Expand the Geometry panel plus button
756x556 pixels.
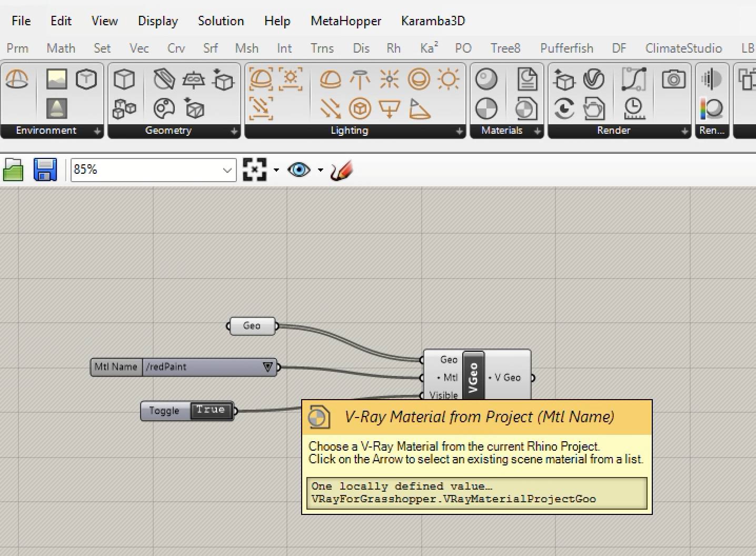[234, 131]
